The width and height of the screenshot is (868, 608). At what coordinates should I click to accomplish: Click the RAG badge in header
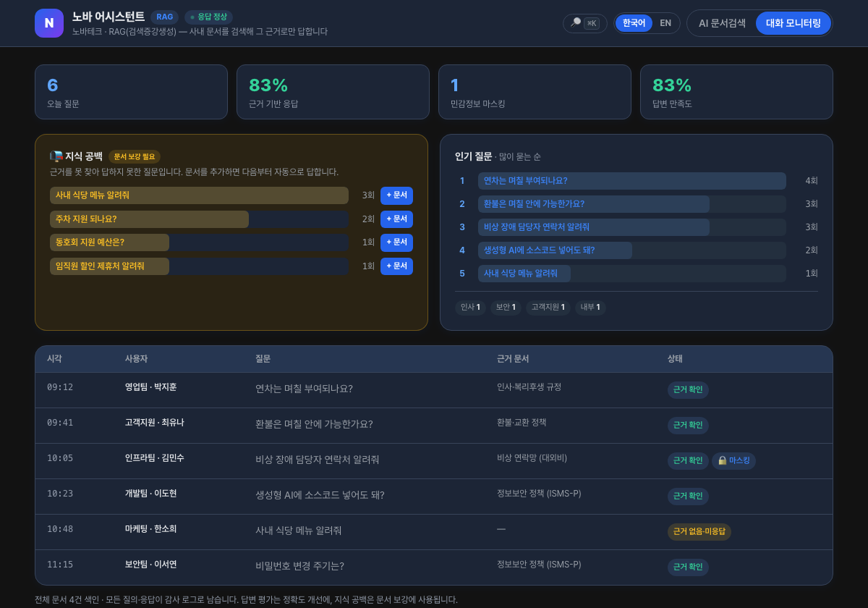point(164,17)
